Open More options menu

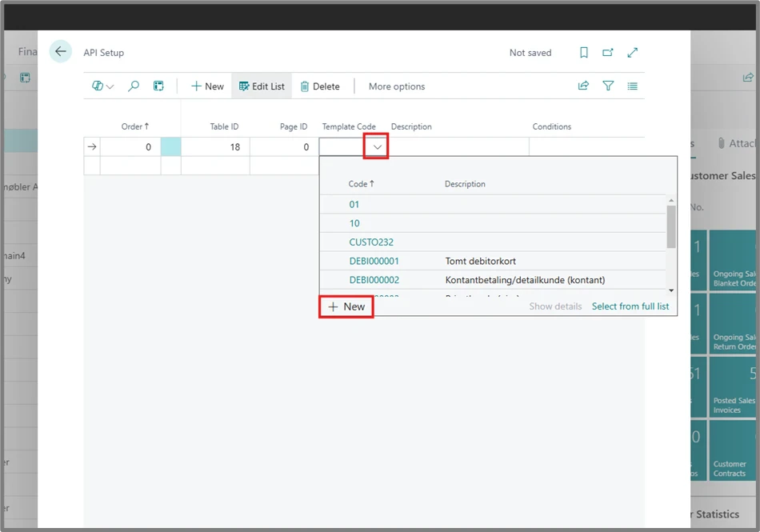[397, 86]
